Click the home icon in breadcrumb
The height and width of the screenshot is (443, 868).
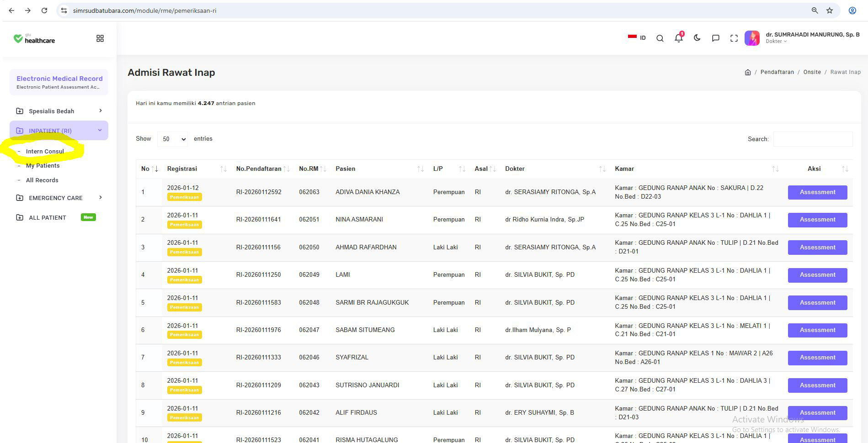748,72
